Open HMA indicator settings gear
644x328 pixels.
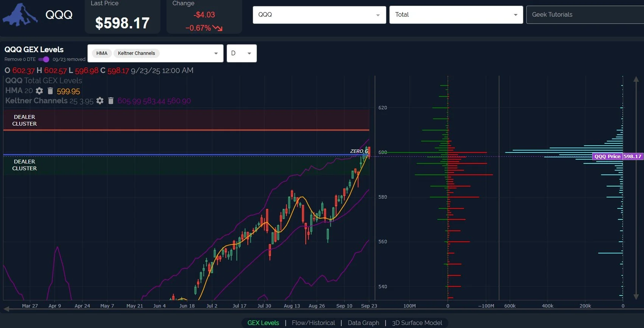[39, 91]
